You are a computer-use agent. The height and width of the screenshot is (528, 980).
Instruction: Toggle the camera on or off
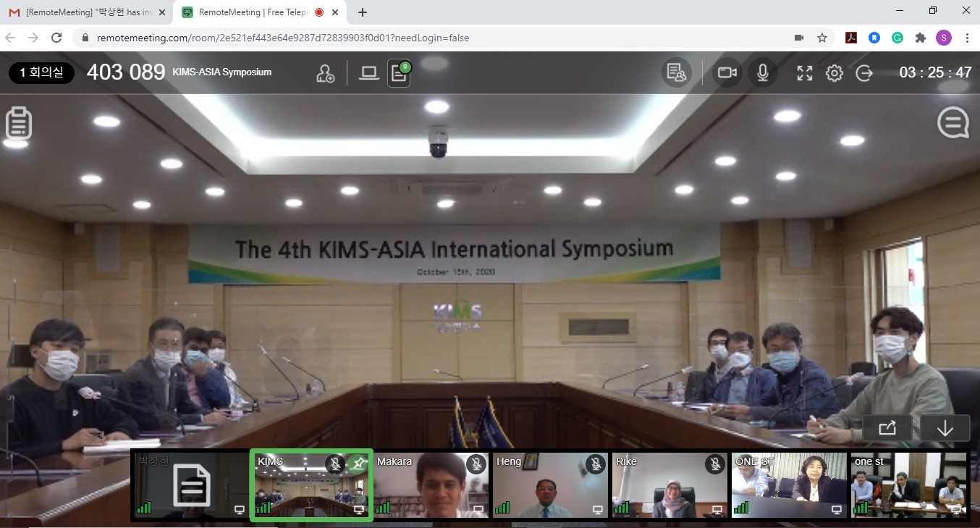727,72
